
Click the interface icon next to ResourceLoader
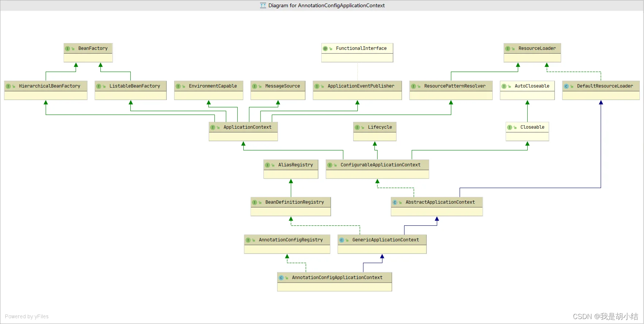tap(508, 49)
